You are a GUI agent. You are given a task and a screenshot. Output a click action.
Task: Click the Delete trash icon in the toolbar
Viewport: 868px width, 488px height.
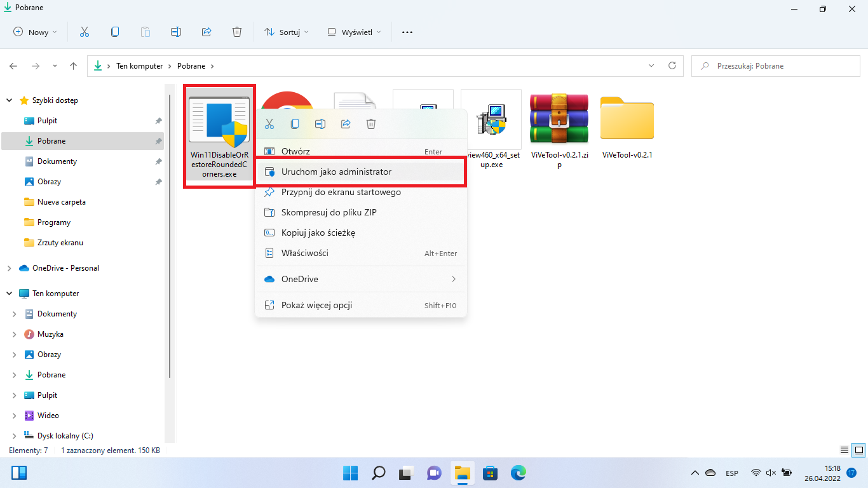point(237,32)
